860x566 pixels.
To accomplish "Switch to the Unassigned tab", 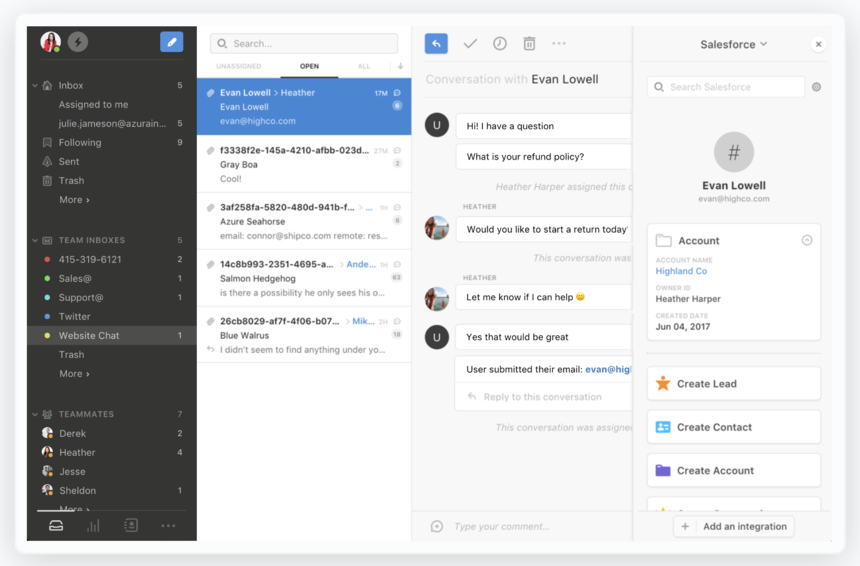I will pos(239,66).
